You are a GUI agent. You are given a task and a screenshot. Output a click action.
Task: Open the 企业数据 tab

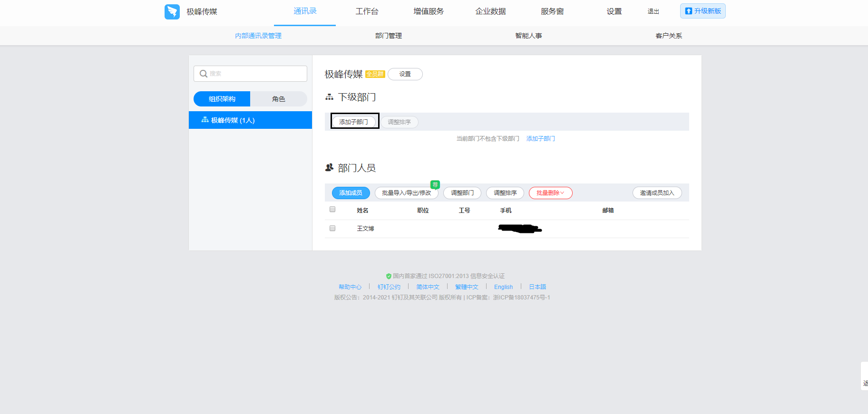click(x=490, y=11)
